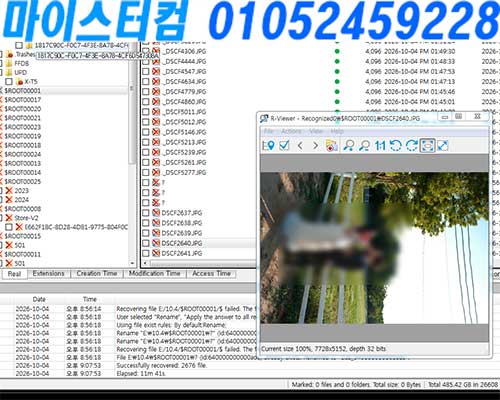This screenshot has width=500, height=400.
Task: Check the box for E662F18C folder in tree
Action: click(x=9, y=227)
